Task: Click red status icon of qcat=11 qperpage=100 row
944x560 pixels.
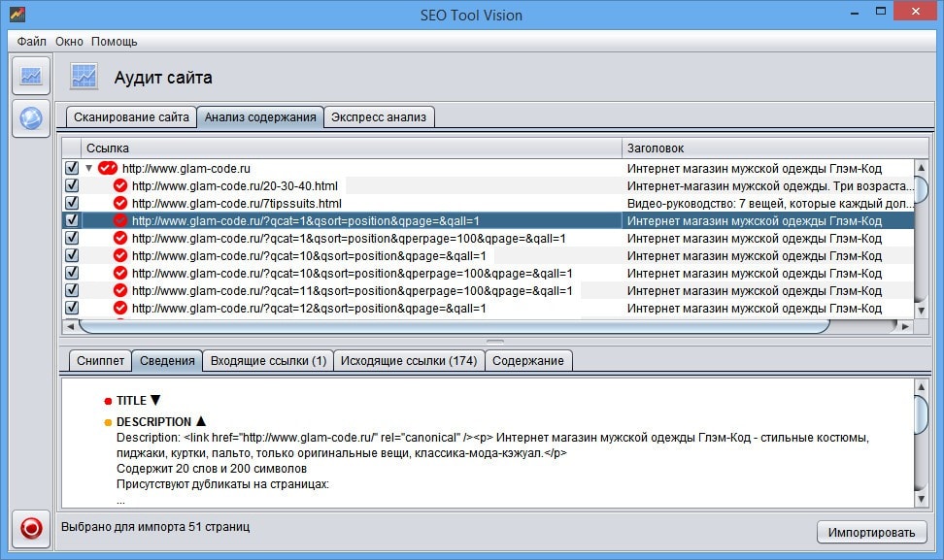Action: click(x=120, y=290)
